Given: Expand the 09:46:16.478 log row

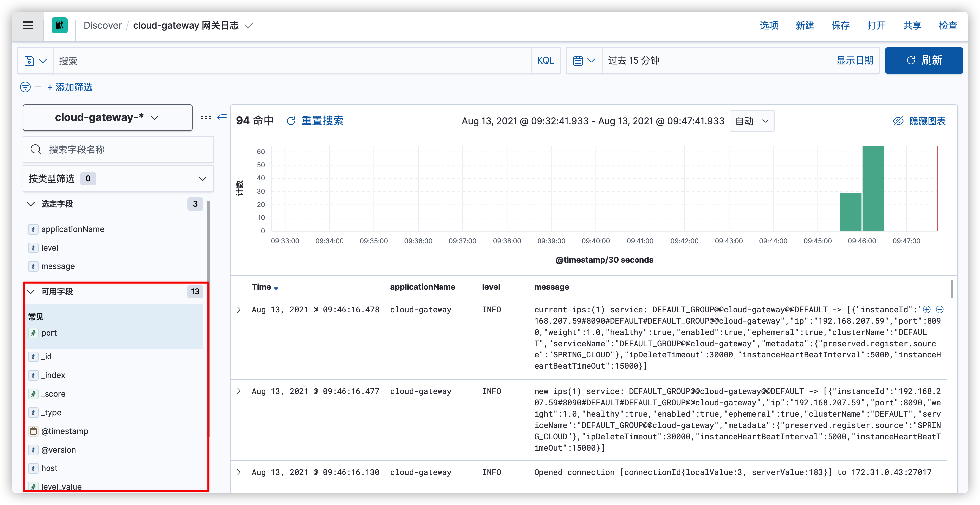Looking at the screenshot, I should pyautogui.click(x=239, y=310).
